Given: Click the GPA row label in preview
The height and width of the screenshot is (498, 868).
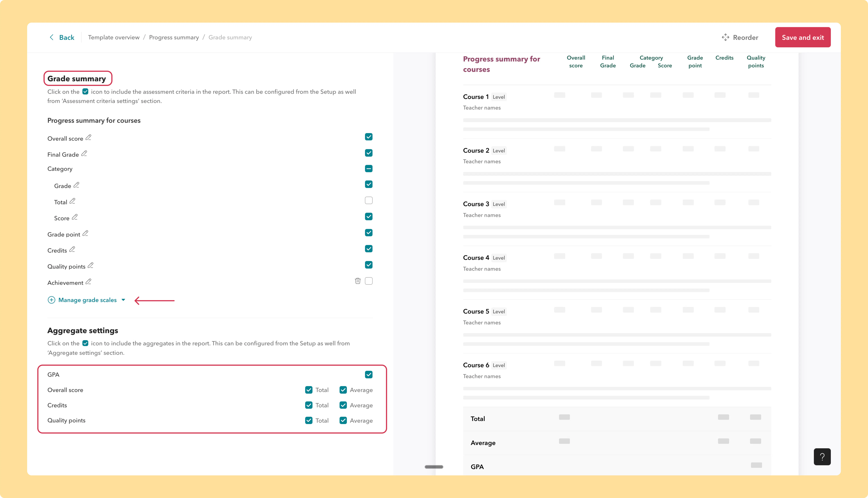Looking at the screenshot, I should coord(477,467).
